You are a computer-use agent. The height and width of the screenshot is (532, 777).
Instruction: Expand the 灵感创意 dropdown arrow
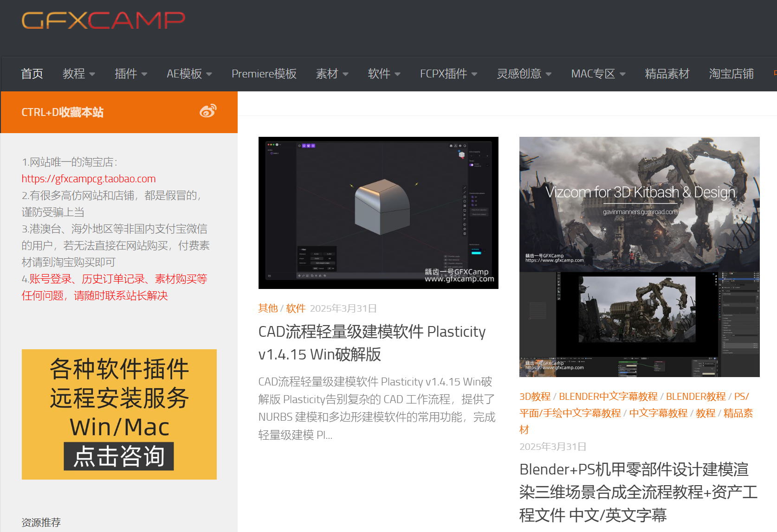coord(549,74)
